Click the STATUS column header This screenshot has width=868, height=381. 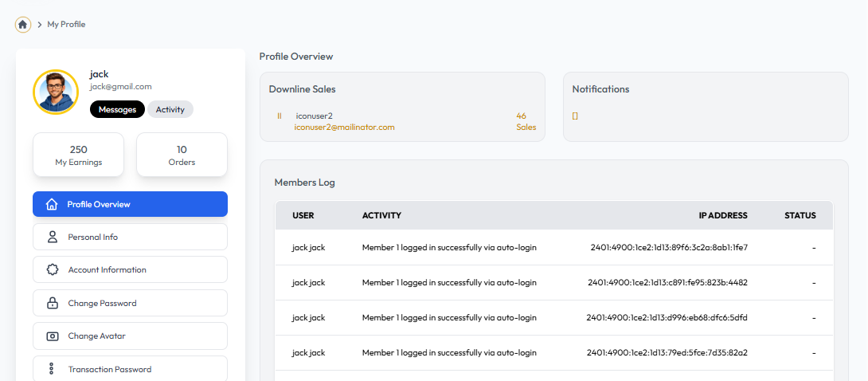click(800, 215)
